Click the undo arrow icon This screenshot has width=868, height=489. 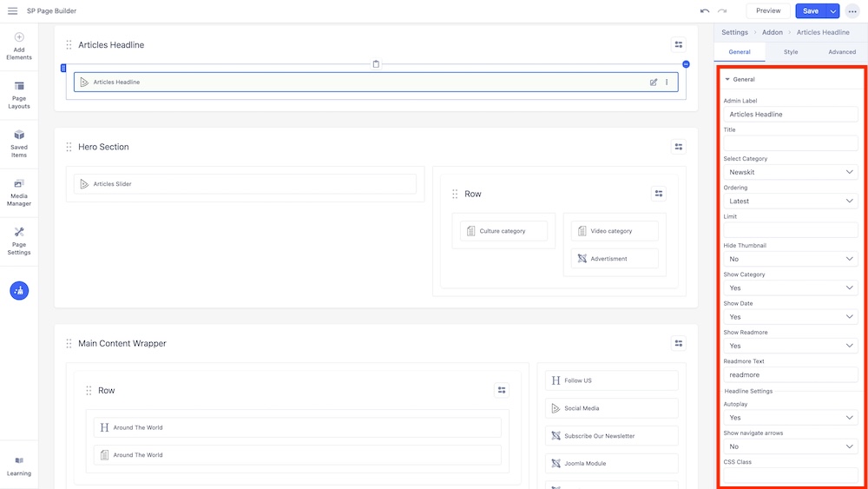(705, 11)
